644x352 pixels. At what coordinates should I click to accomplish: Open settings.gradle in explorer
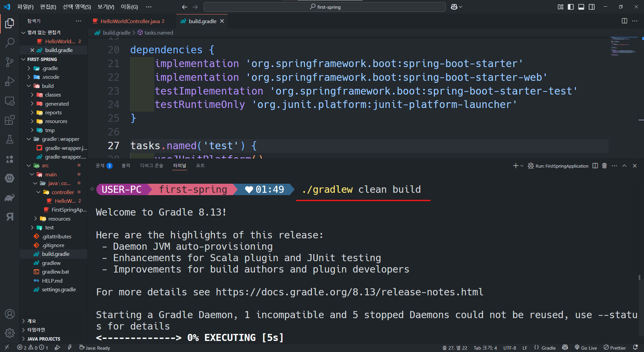click(59, 289)
